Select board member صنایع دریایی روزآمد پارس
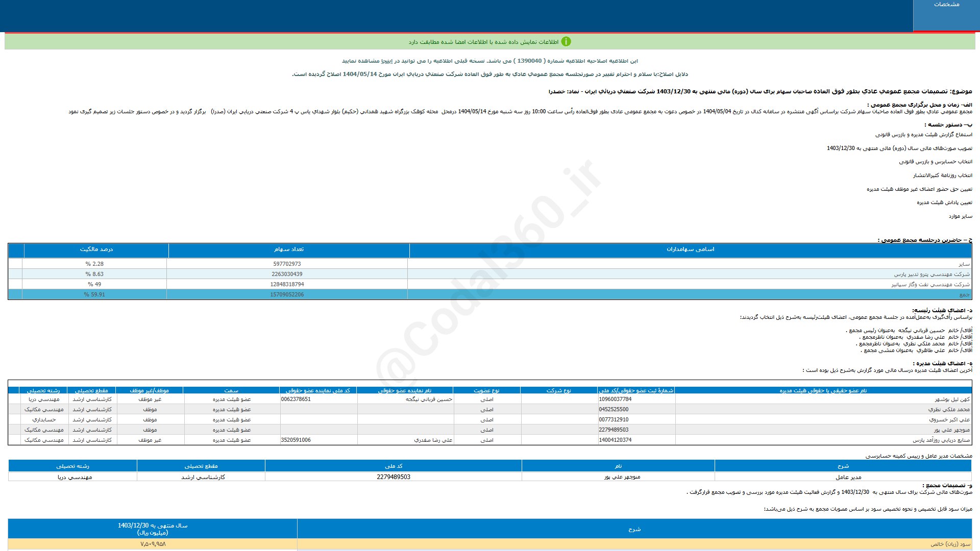Image resolution: width=980 pixels, height=551 pixels. [941, 440]
